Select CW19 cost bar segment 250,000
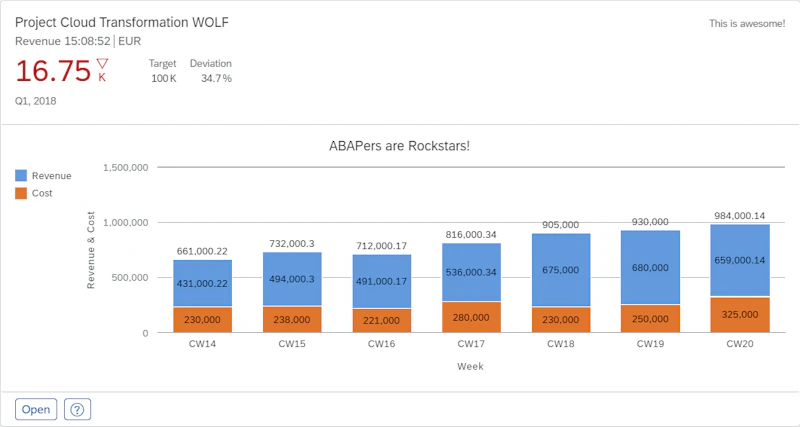The width and height of the screenshot is (800, 427). point(651,319)
